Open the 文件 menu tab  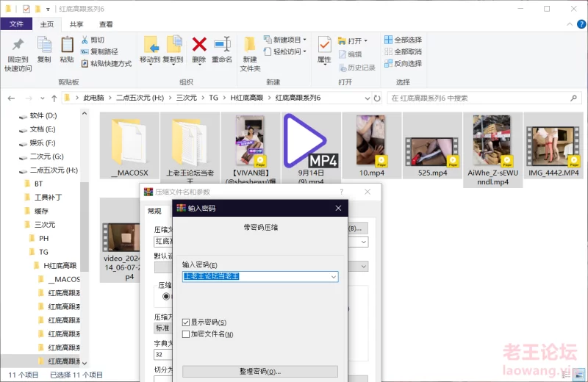16,24
